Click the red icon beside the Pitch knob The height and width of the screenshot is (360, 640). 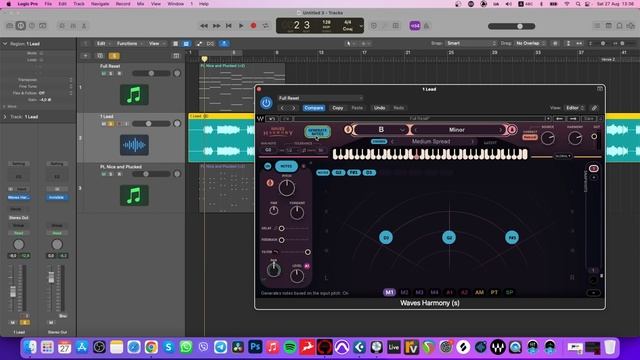[270, 183]
